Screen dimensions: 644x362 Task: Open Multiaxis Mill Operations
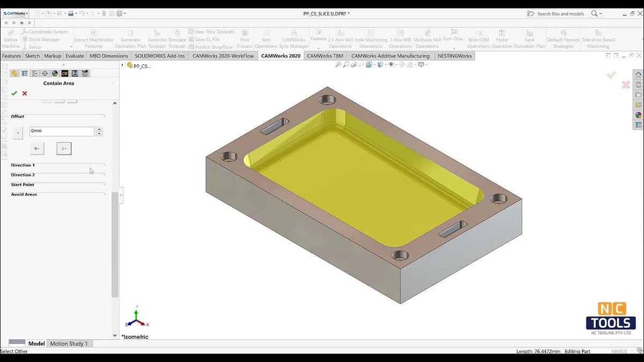(x=428, y=39)
